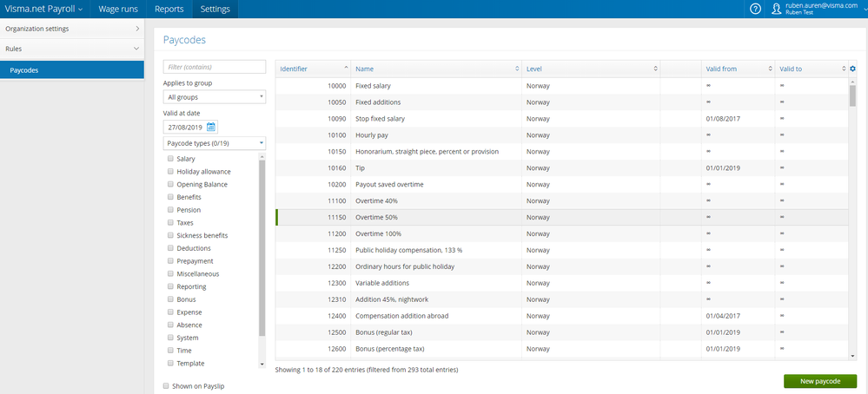The width and height of the screenshot is (868, 394).
Task: Click the Valid at date field
Action: 190,127
